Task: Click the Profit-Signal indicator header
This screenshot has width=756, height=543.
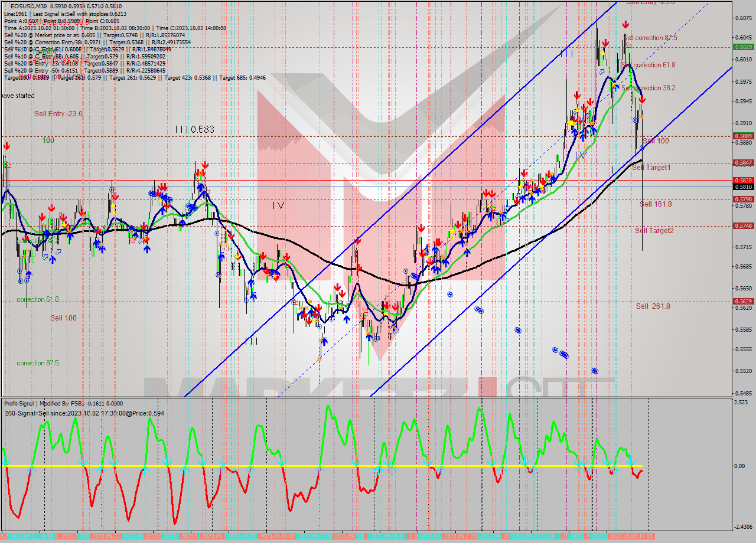Action: [x=19, y=404]
